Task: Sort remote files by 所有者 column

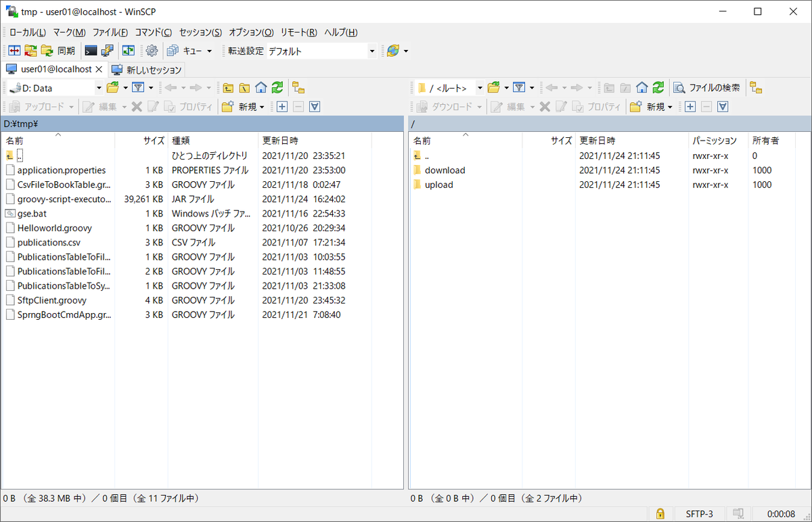Action: click(772, 141)
